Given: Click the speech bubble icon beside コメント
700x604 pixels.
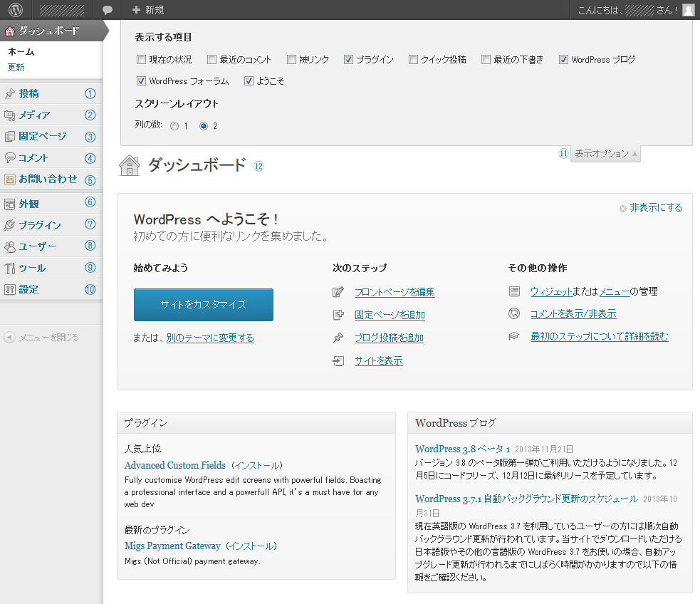Looking at the screenshot, I should click(9, 157).
